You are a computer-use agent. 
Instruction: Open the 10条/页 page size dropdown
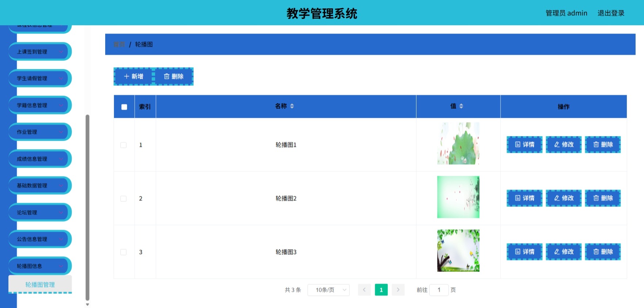pyautogui.click(x=328, y=290)
